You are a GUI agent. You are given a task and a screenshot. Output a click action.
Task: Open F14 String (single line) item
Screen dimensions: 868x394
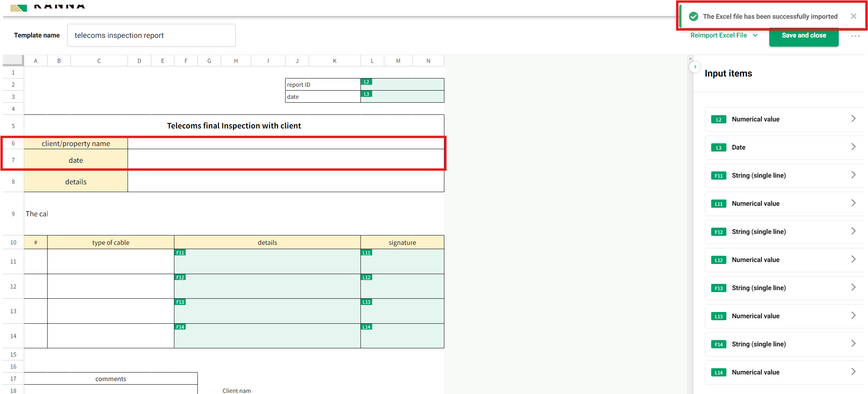pos(784,344)
